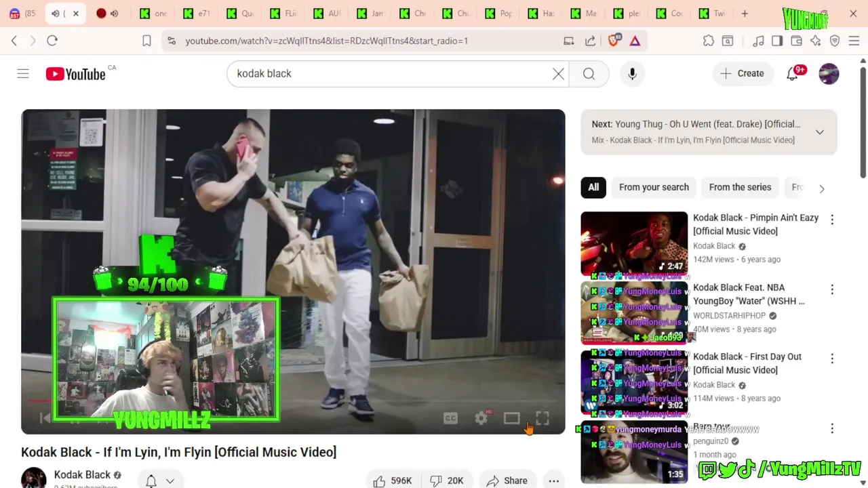Open the YouTube guide hamburger menu

click(x=23, y=73)
